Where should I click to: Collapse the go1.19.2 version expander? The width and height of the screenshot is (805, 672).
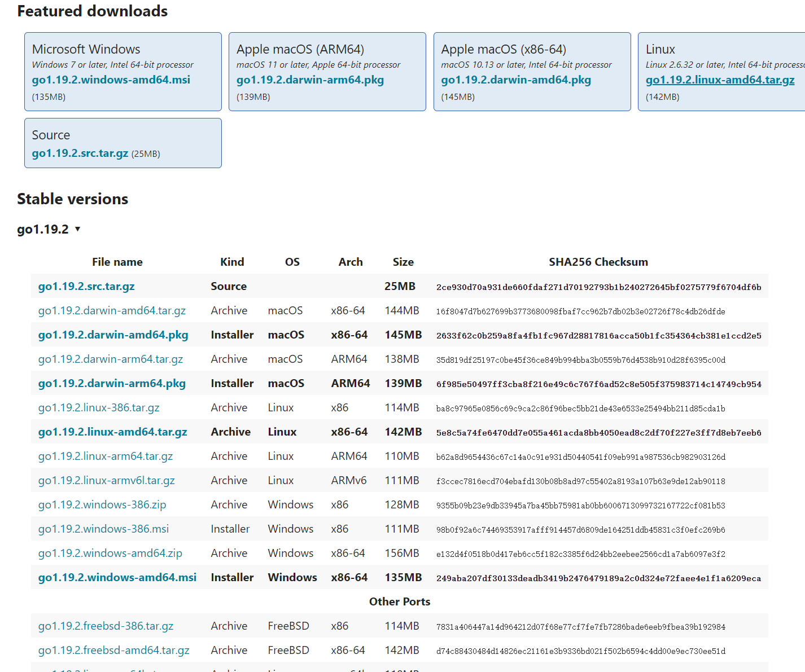[x=49, y=229]
